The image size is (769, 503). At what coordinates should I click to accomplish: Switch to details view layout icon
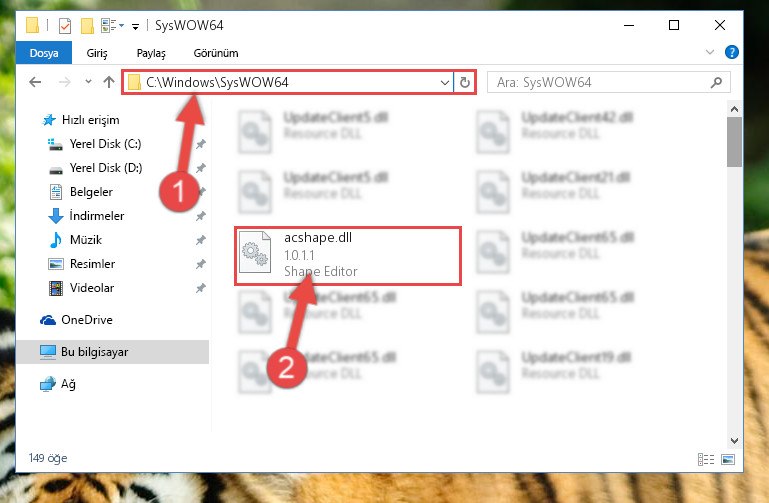coord(706,459)
